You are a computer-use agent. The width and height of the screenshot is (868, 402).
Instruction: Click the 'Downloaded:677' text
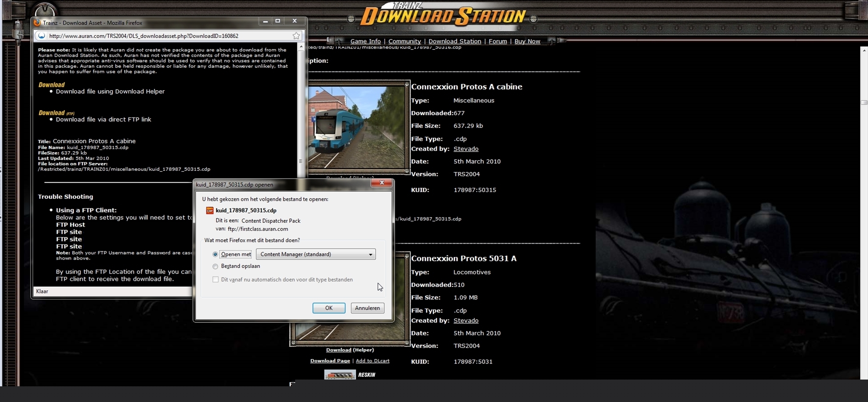(x=438, y=114)
